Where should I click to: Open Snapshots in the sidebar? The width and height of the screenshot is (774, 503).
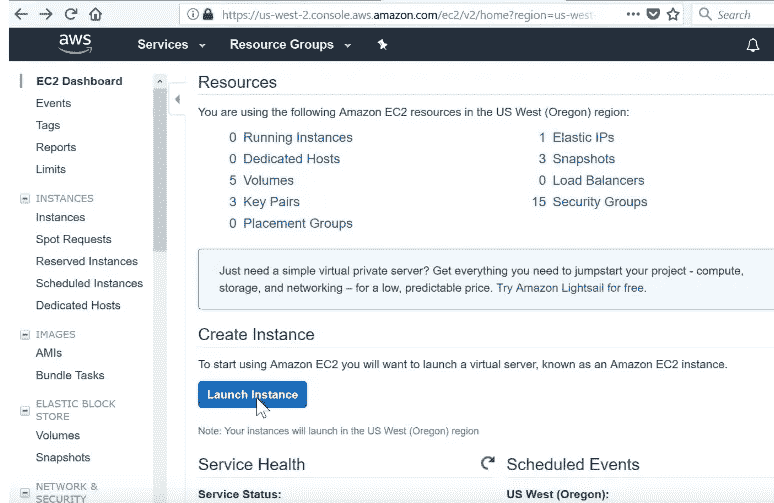(63, 458)
